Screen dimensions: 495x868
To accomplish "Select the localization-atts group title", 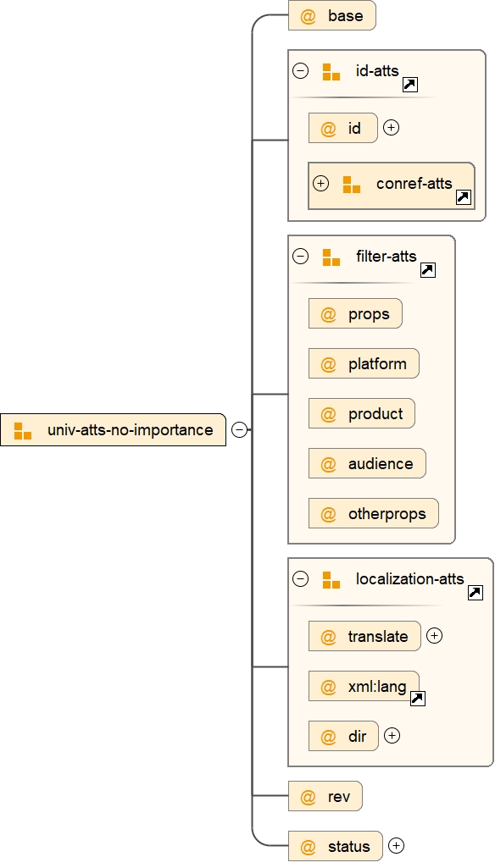I will (x=409, y=579).
